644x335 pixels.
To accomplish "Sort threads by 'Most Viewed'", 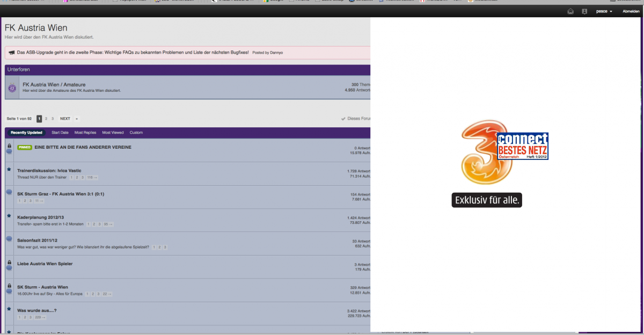I will 113,133.
